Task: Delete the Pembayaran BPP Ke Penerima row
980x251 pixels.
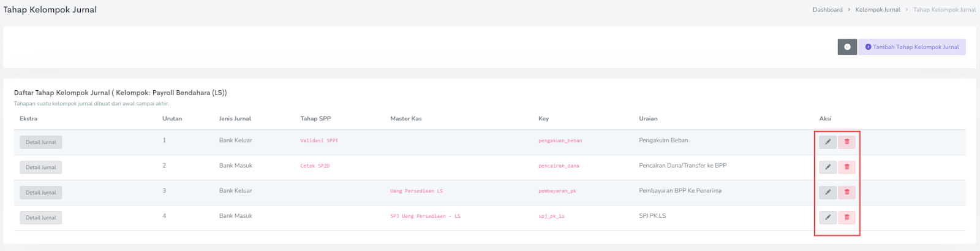Action: 846,192
